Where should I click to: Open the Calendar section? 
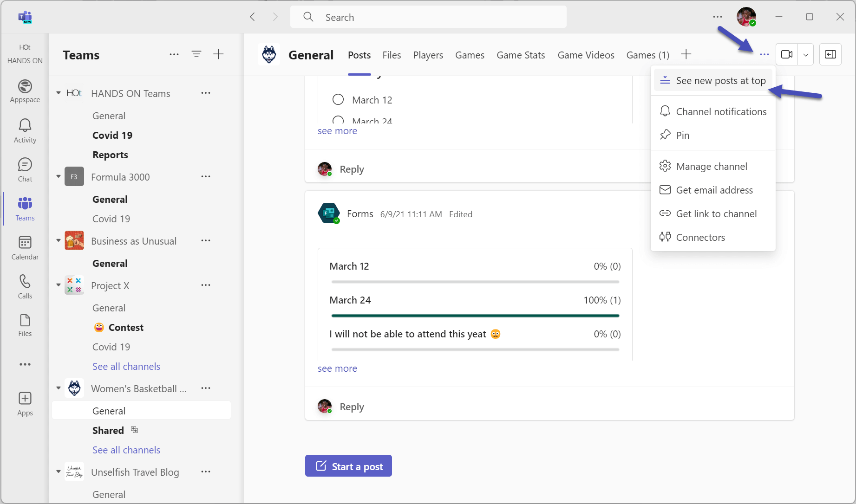[x=25, y=247]
